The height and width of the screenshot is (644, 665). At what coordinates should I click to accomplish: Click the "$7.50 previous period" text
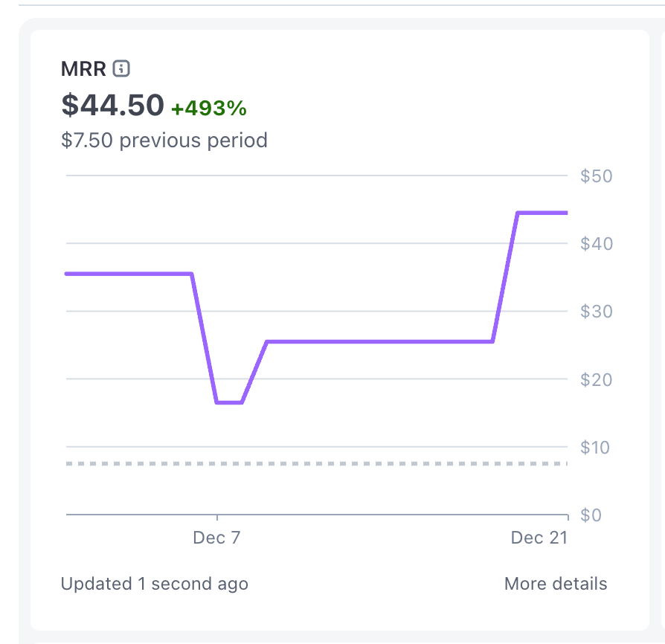pyautogui.click(x=164, y=140)
